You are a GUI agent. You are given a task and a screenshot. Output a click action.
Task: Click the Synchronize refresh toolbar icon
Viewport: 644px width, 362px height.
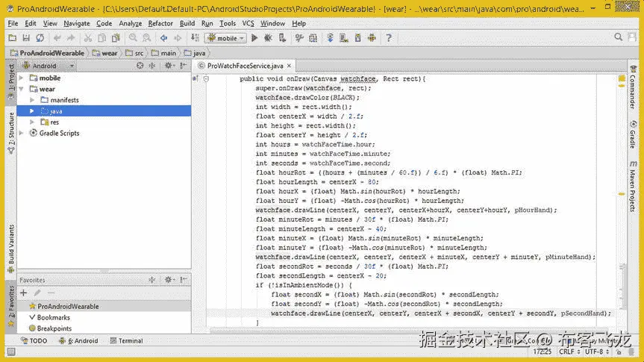(x=40, y=38)
